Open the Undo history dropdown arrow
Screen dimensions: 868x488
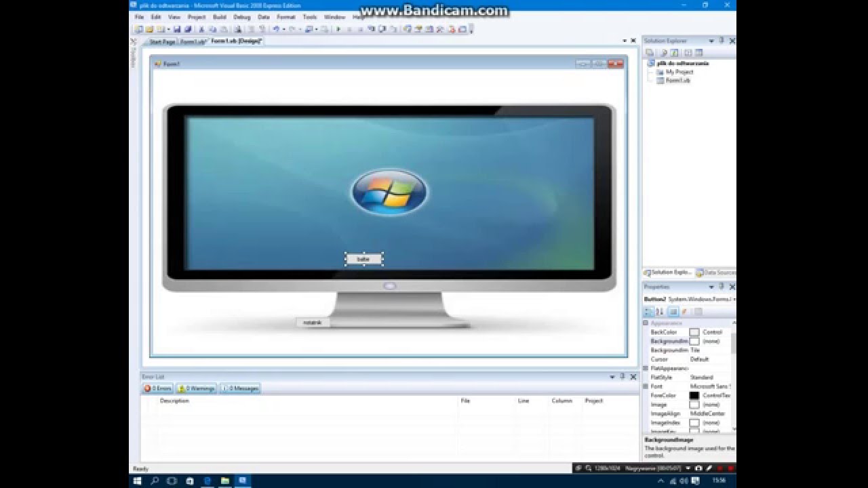(283, 29)
